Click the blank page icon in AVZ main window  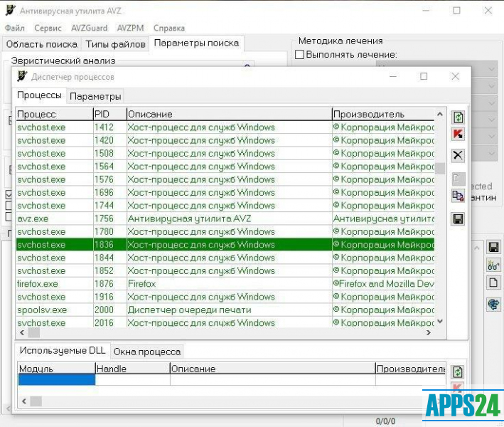[494, 283]
